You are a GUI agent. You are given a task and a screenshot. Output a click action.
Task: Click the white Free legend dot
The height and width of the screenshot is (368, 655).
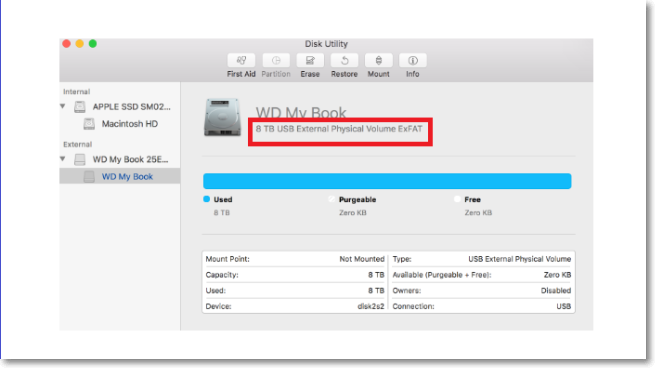point(457,199)
